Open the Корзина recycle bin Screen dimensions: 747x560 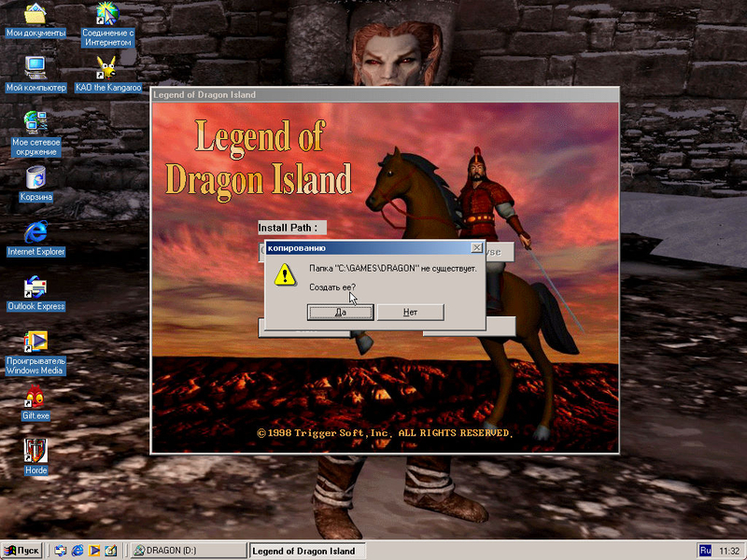35,184
